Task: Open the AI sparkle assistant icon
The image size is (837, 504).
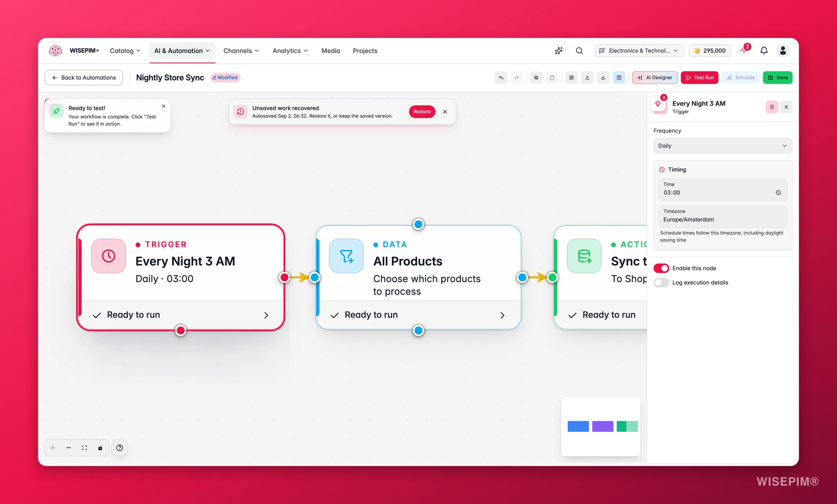Action: [559, 51]
